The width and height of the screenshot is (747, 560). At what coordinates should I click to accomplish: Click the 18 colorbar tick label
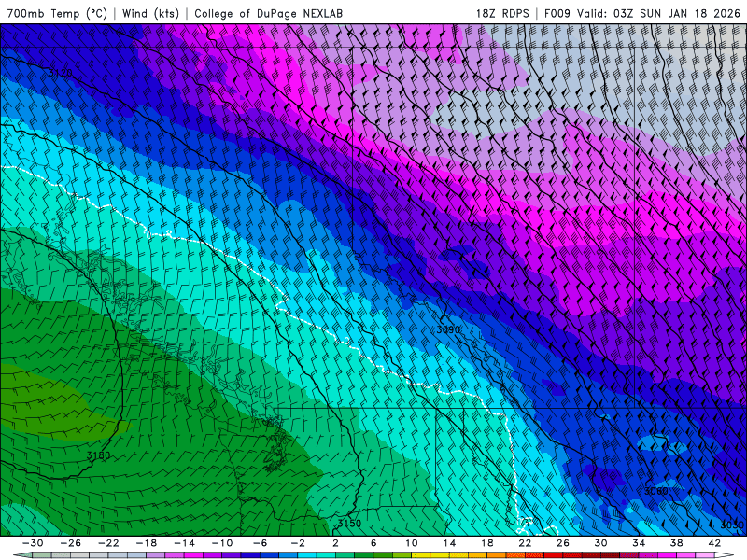(x=487, y=543)
